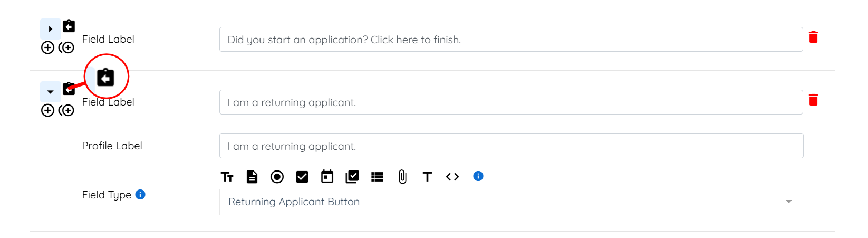
Task: Select the text field type icon
Action: tap(227, 177)
